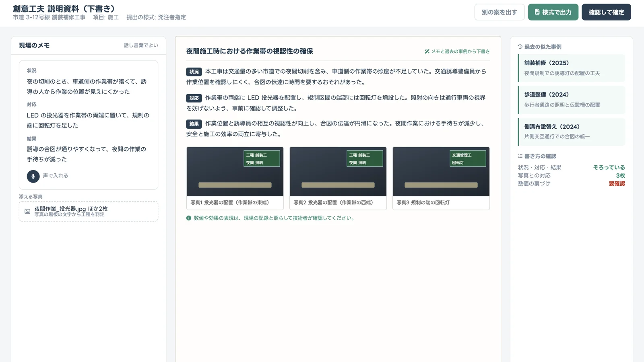Click the 3枚 value for 写真との対応
This screenshot has width=644, height=362.
[620, 175]
